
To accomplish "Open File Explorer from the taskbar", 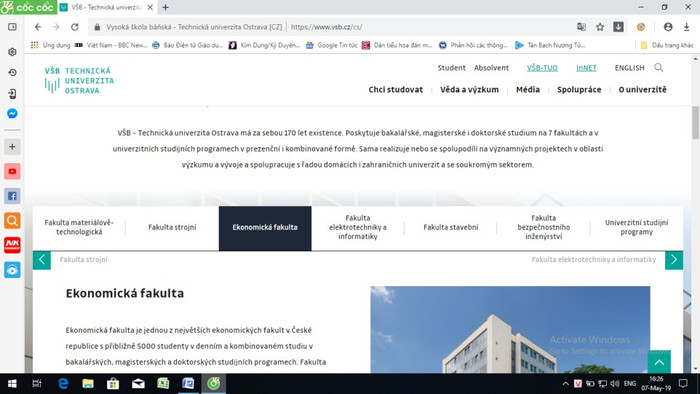I will 88,384.
